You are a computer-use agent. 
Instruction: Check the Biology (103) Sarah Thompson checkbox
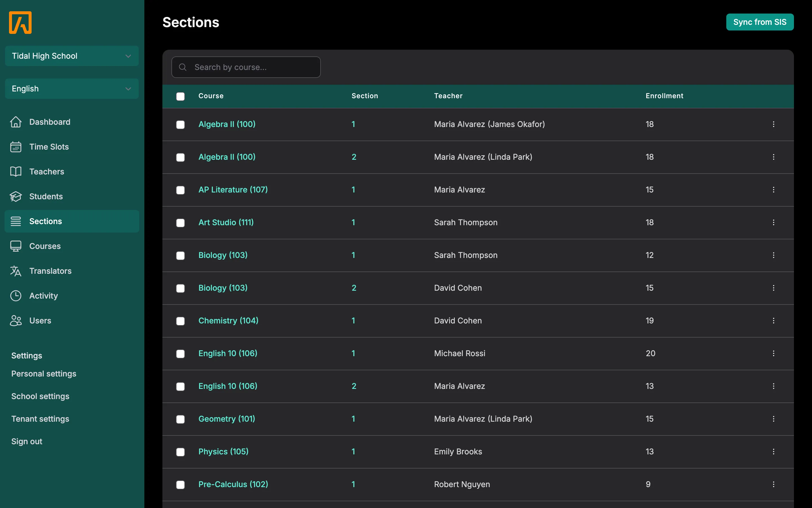coord(180,255)
